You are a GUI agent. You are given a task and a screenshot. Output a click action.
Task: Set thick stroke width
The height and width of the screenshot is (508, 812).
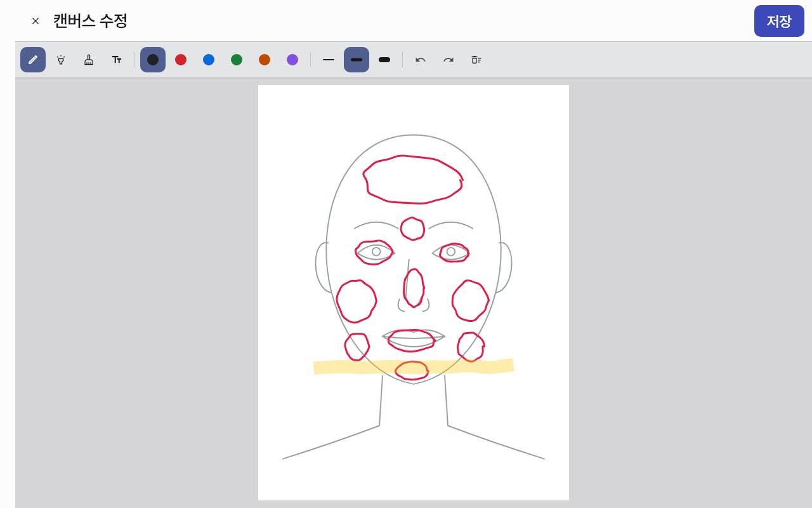click(384, 60)
